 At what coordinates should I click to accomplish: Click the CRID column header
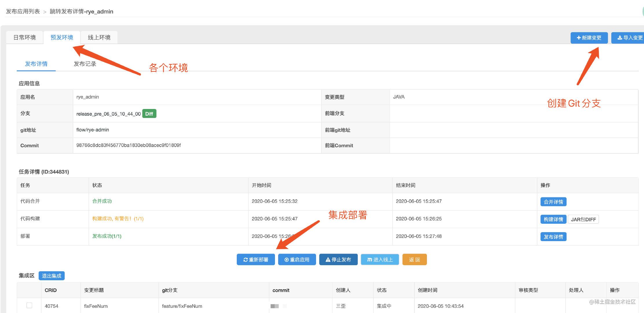coord(51,290)
